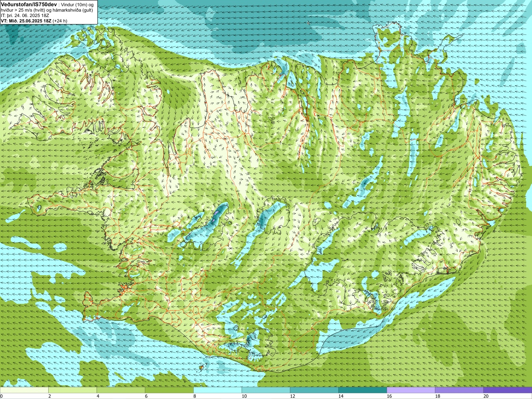
Task: Pick the 12–14 m/s teal legend swatch
Action: coord(314,390)
